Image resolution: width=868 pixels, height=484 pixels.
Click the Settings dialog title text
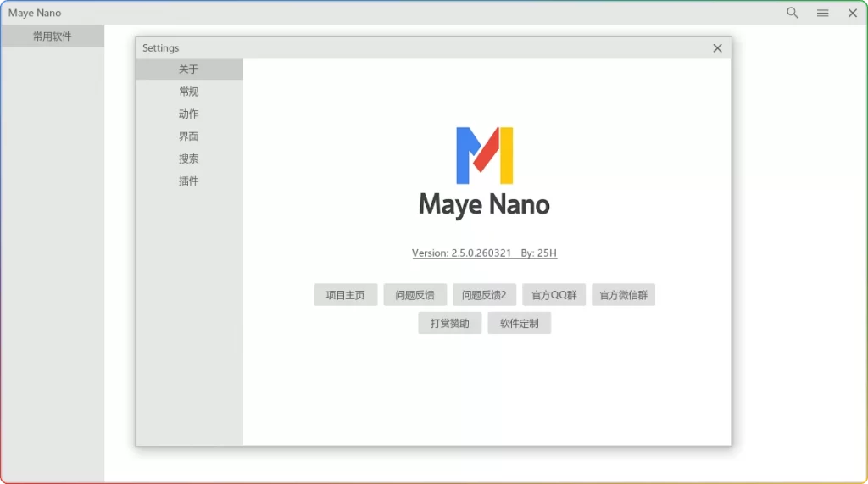pyautogui.click(x=160, y=48)
